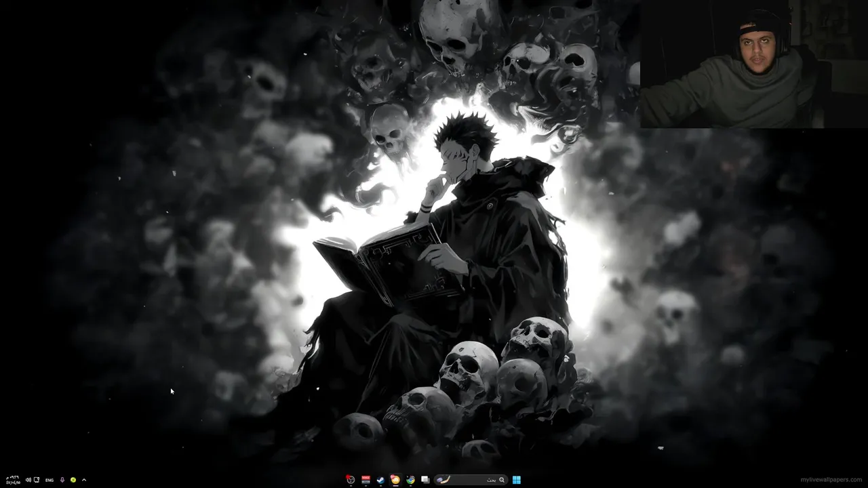Show hidden system tray icons
This screenshot has height=488, width=868.
(x=84, y=480)
